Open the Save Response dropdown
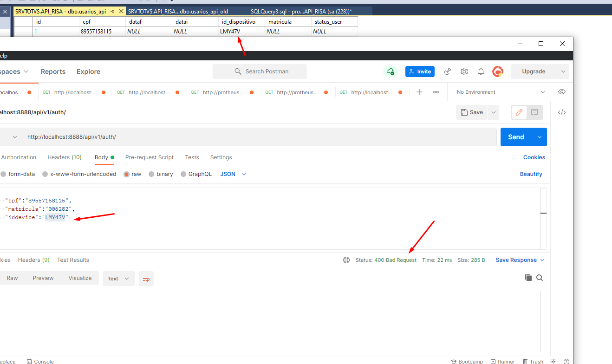 [520, 260]
